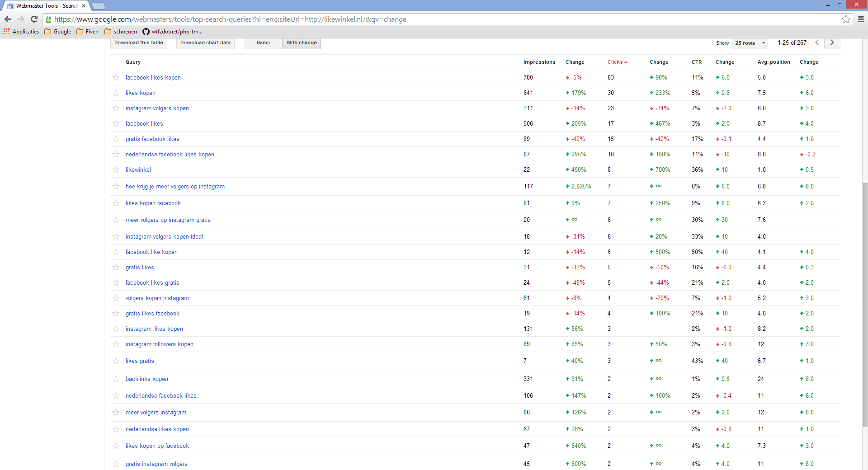Click 'Download chart data' button
Screen dimensions: 868x470
point(205,43)
